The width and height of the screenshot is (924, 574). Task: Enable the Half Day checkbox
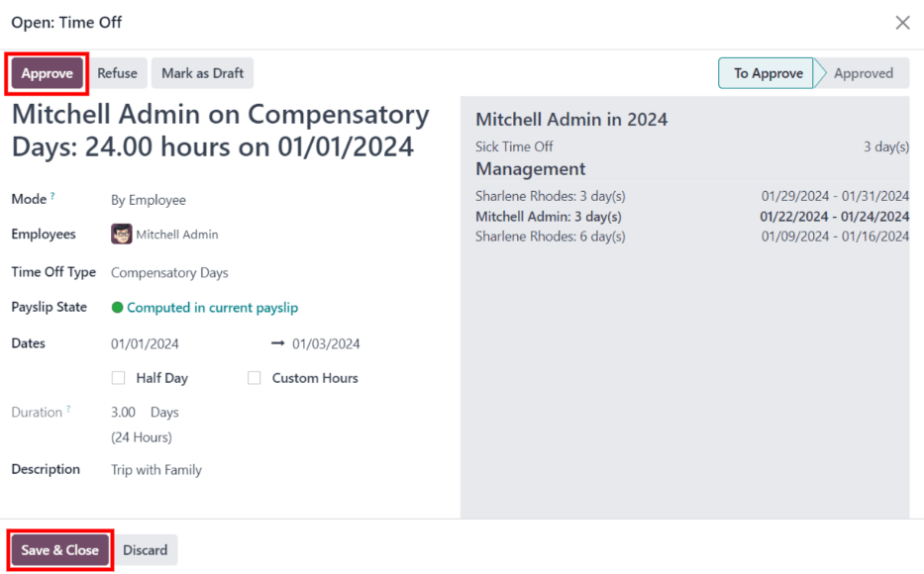[x=119, y=378]
